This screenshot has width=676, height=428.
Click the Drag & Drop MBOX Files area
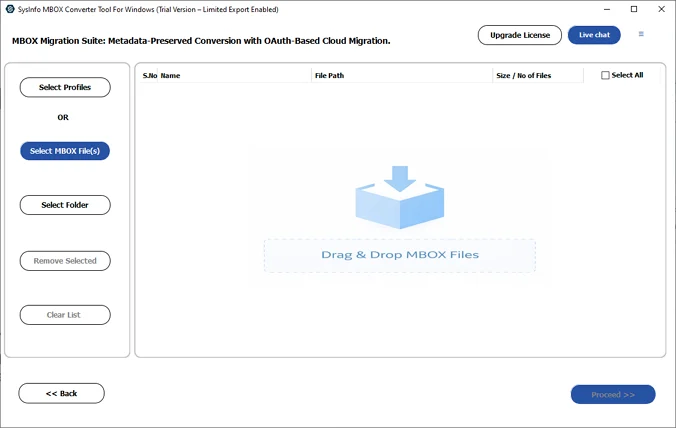click(400, 256)
